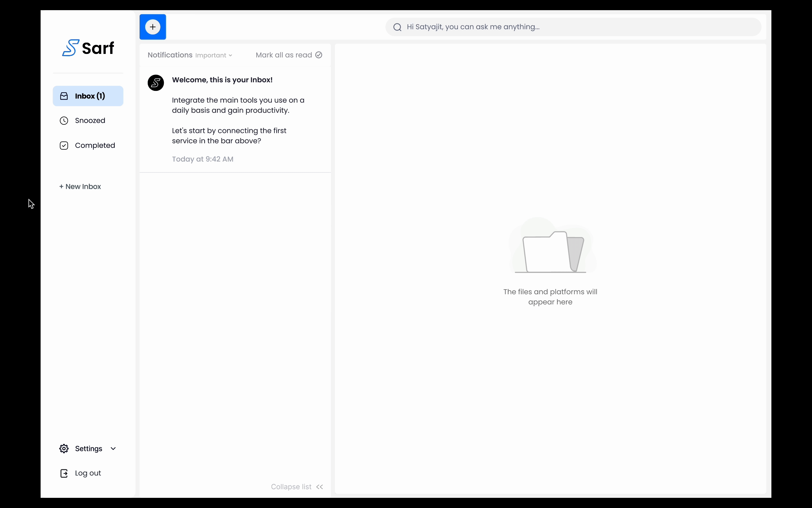Click the Sarf logo
Image resolution: width=812 pixels, height=508 pixels.
[x=88, y=48]
